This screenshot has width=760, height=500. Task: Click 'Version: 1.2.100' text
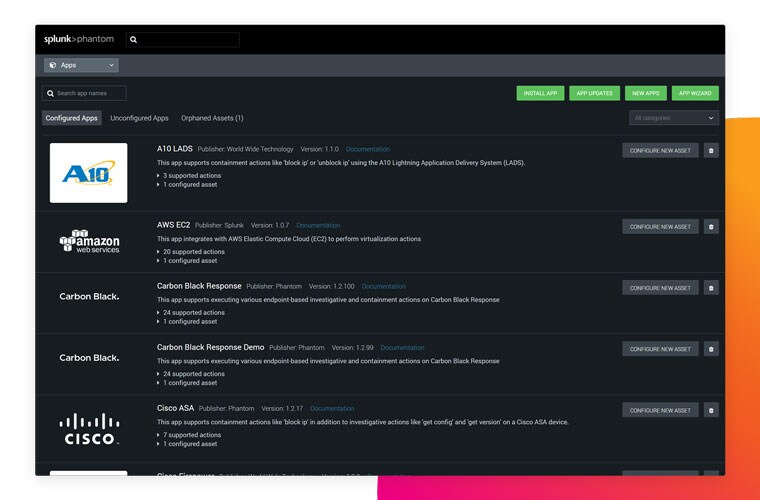pyautogui.click(x=332, y=286)
